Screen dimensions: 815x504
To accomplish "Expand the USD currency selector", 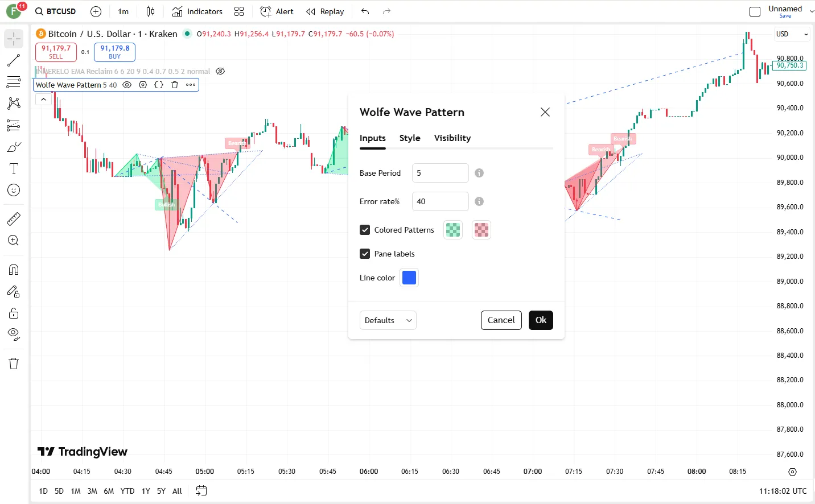I will tap(792, 34).
